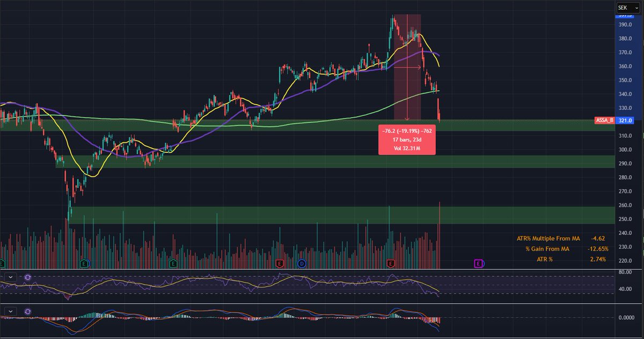Viewport: 644px width, 339px height.
Task: Click the 390.0 price axis label
Action: point(625,25)
